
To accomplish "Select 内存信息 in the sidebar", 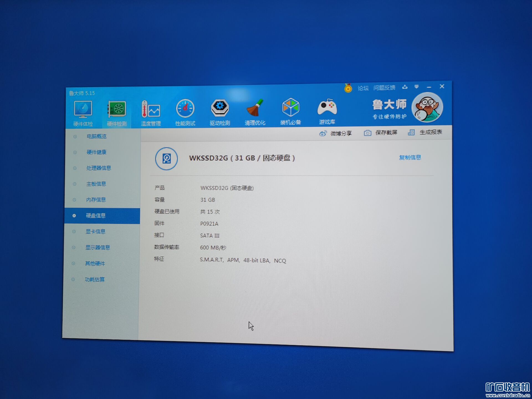I will pyautogui.click(x=96, y=199).
